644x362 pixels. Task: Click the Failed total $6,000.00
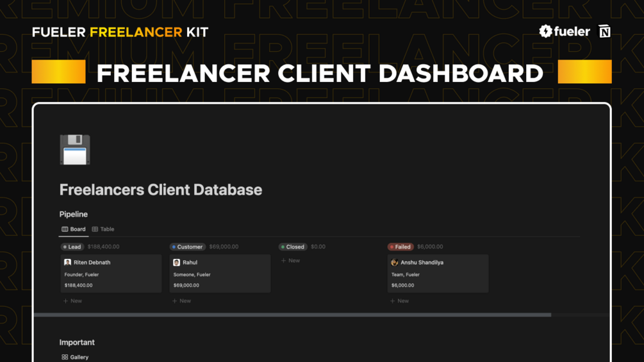click(430, 247)
